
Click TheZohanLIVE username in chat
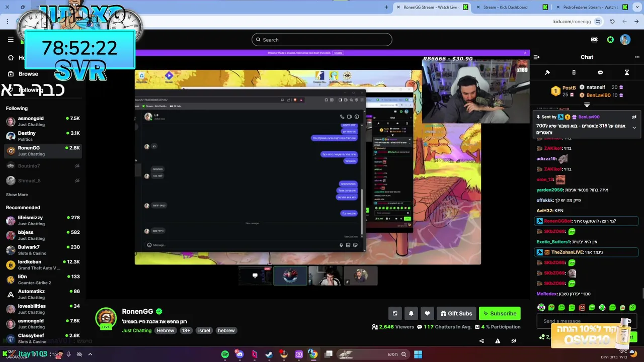[x=567, y=252]
